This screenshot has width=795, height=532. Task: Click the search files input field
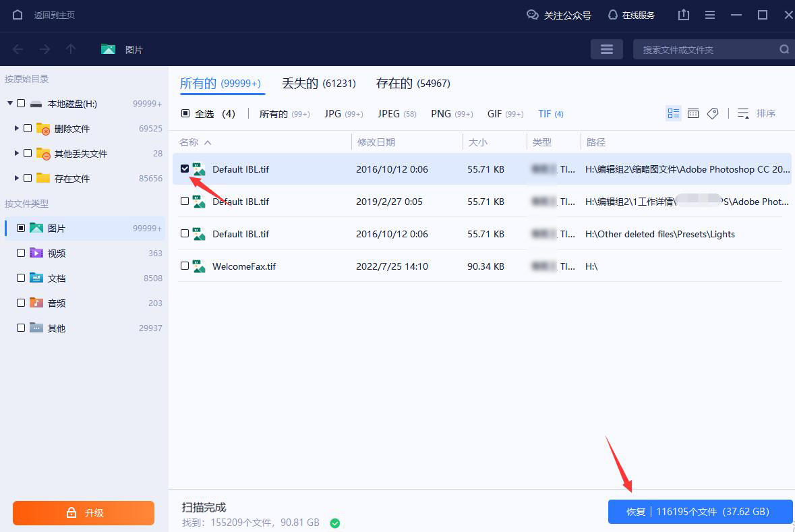[x=701, y=49]
